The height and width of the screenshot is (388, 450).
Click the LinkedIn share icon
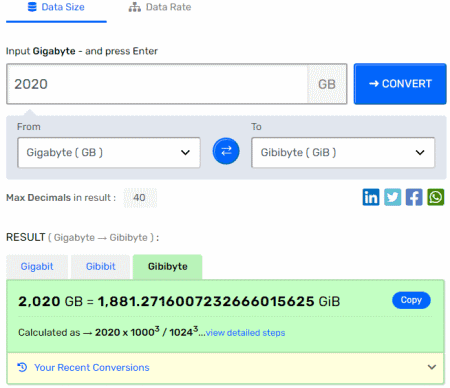point(371,197)
